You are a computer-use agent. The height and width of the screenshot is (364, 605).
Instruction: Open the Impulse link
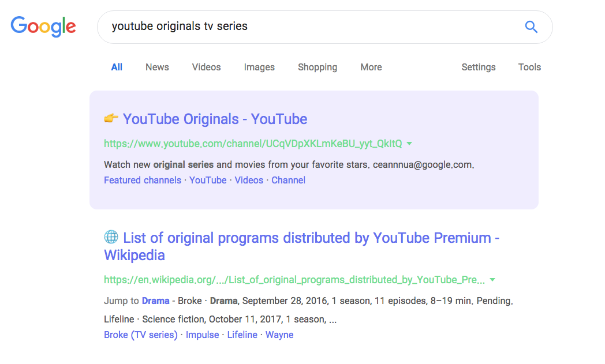click(x=202, y=335)
